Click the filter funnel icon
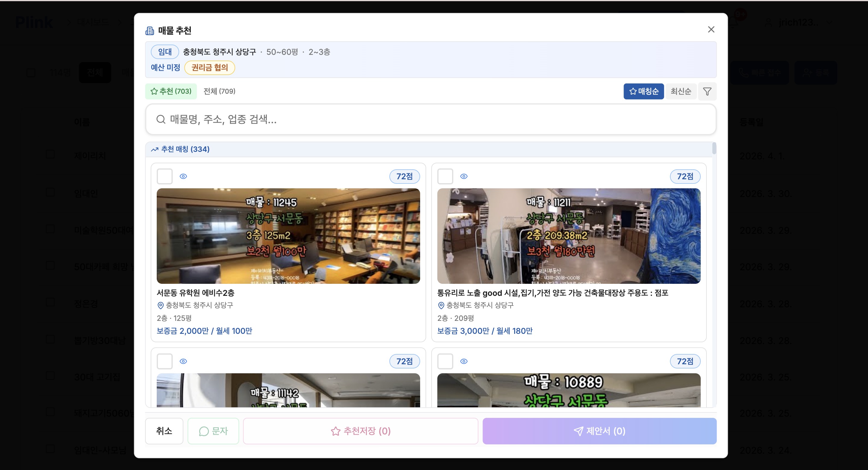Viewport: 868px width, 470px height. pyautogui.click(x=707, y=91)
